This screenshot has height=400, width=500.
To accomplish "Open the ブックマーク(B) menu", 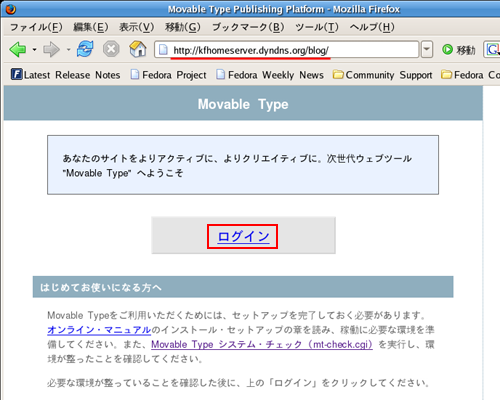I will pyautogui.click(x=248, y=27).
